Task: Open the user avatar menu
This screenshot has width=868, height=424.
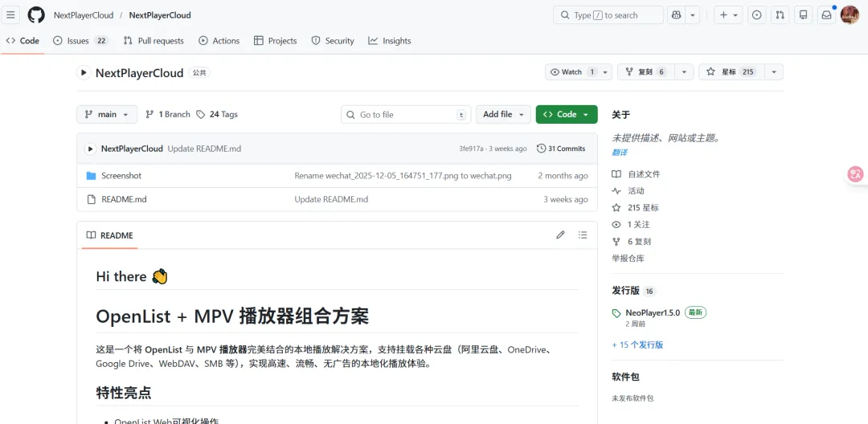Action: 850,15
